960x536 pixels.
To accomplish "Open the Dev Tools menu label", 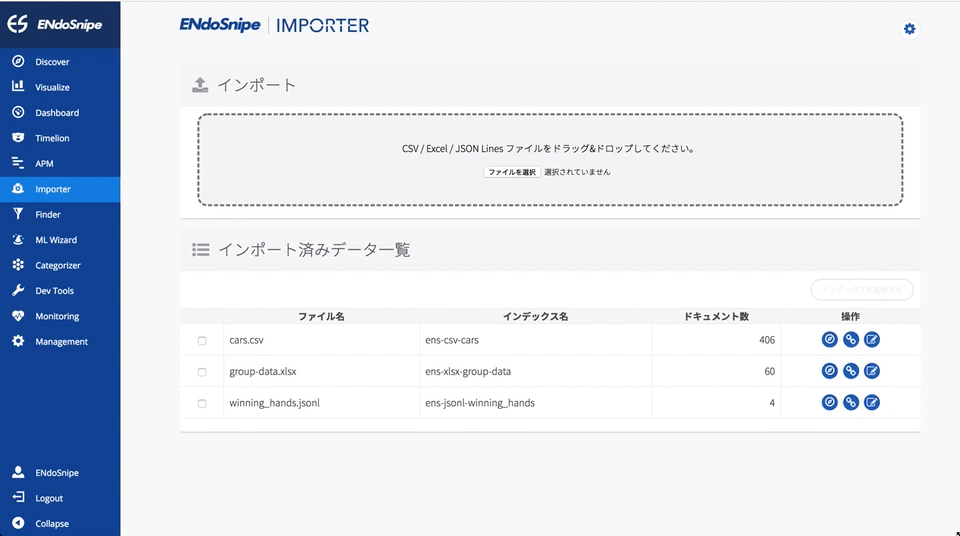I will 54,291.
